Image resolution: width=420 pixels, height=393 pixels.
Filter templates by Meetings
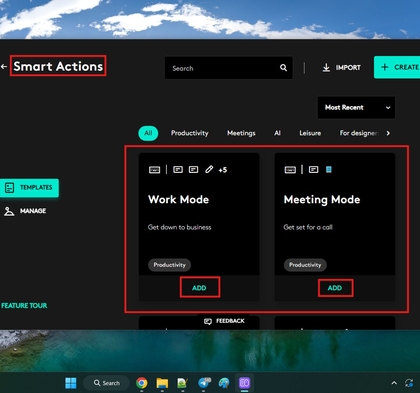[241, 133]
